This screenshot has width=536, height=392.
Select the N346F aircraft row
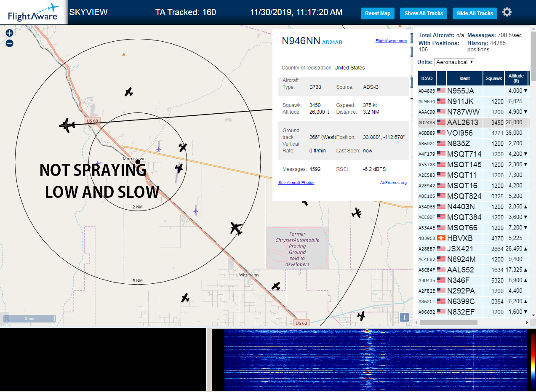tap(473, 280)
